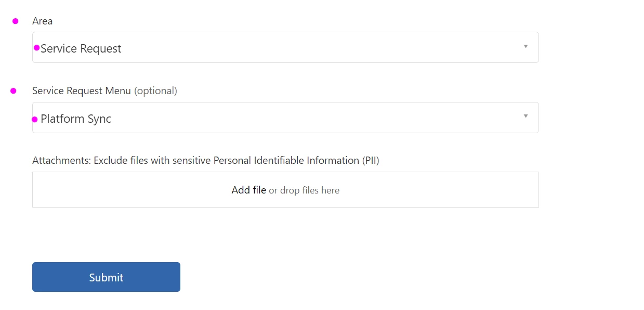Image resolution: width=644 pixels, height=310 pixels.
Task: Click the Attachments label text
Action: [x=62, y=161]
